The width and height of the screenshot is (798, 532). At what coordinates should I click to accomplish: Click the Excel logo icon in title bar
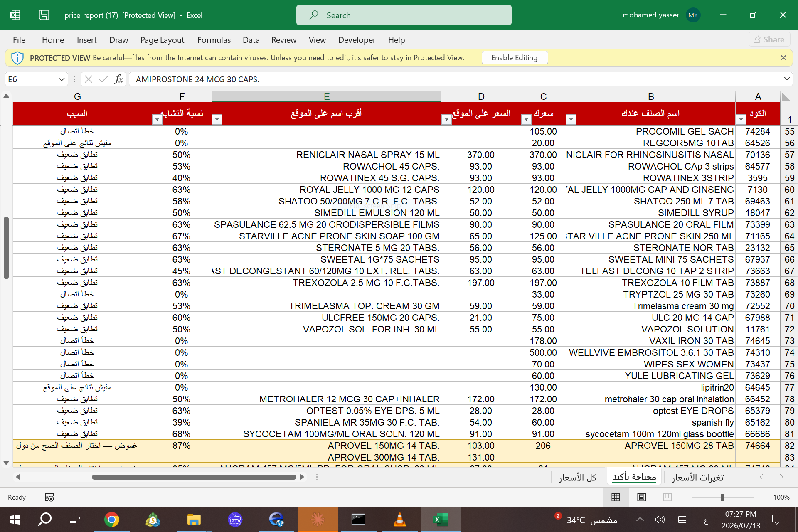[15, 15]
